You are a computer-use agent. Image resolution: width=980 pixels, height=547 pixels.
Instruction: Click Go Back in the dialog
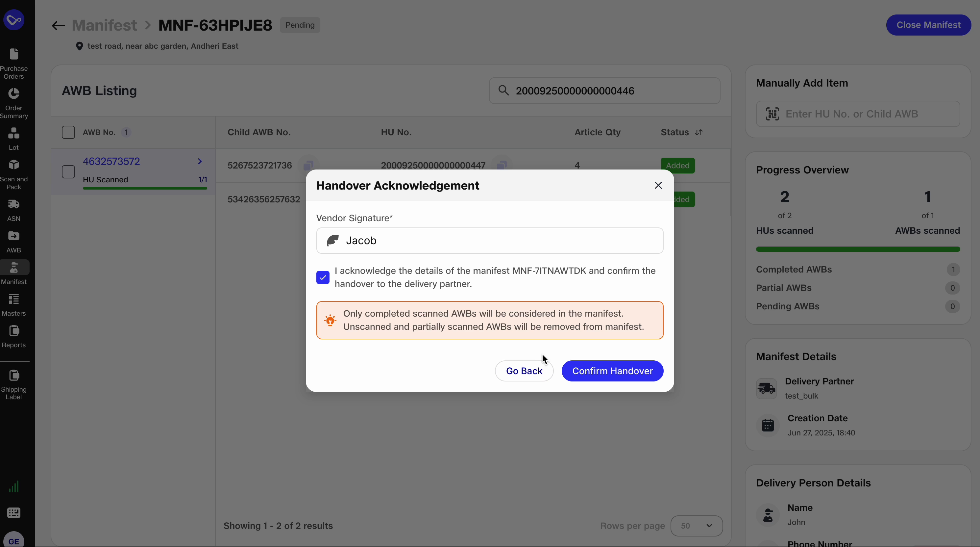(x=524, y=370)
